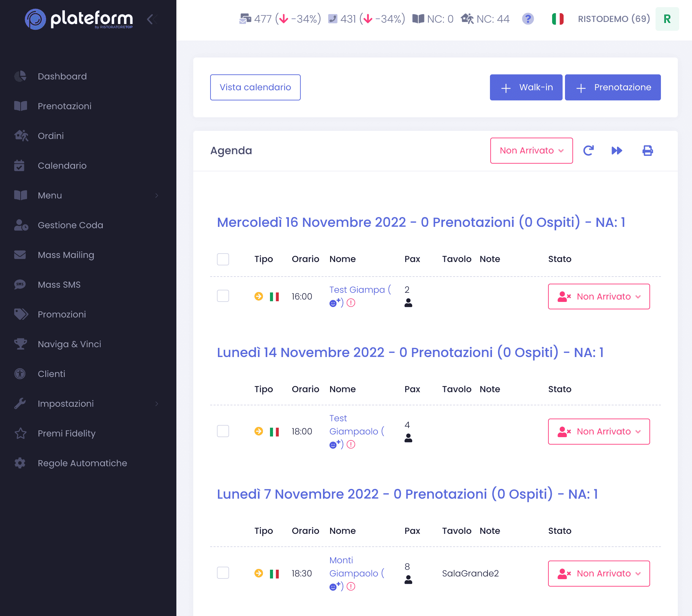Screen dimensions: 692x616
Task: Print the agenda
Action: click(x=648, y=150)
